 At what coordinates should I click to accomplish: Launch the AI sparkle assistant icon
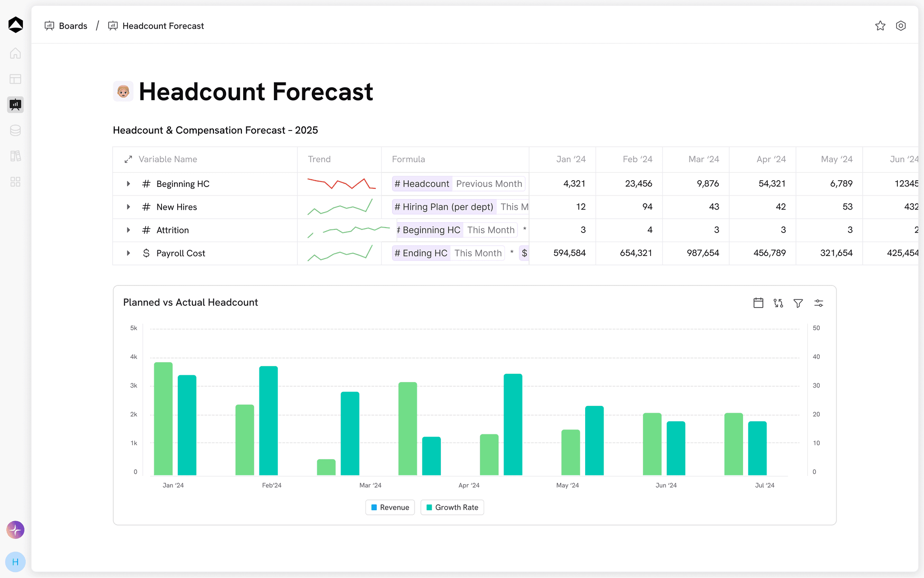(15, 530)
